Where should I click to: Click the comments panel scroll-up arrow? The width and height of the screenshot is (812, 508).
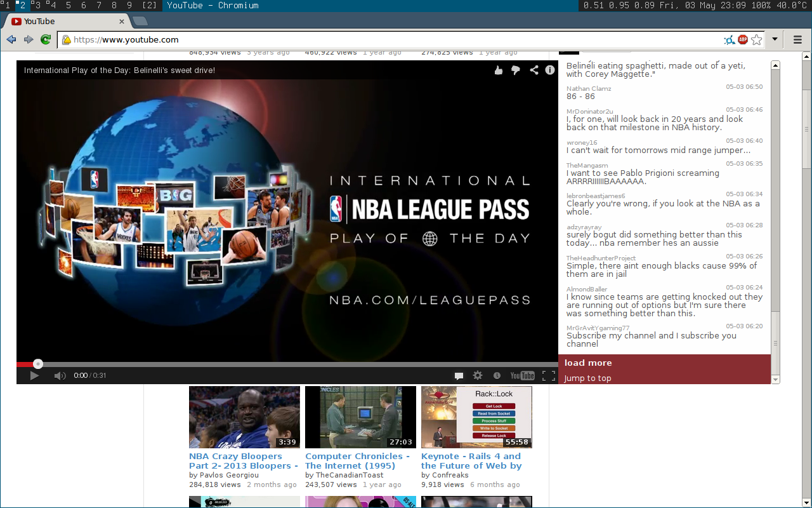(x=775, y=65)
